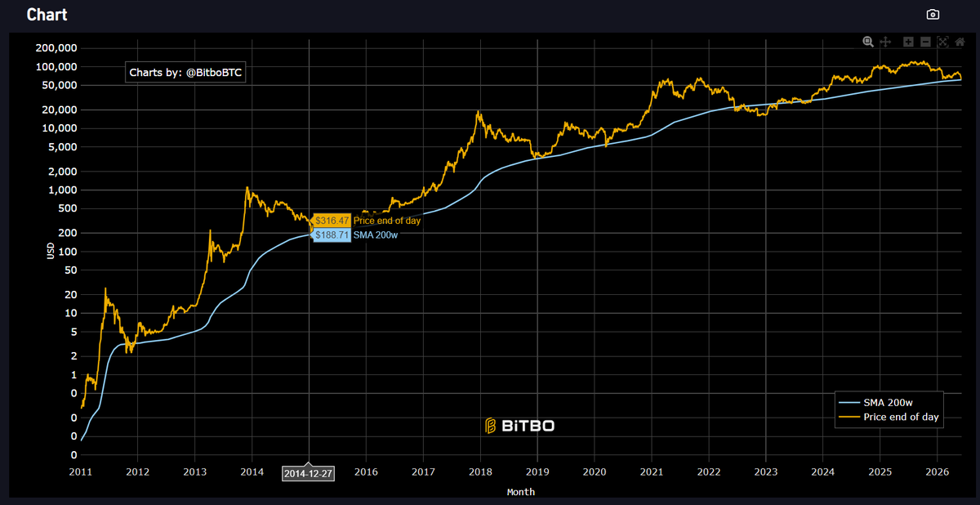The image size is (980, 505).
Task: Click the 2012 x-axis label
Action: tap(137, 471)
